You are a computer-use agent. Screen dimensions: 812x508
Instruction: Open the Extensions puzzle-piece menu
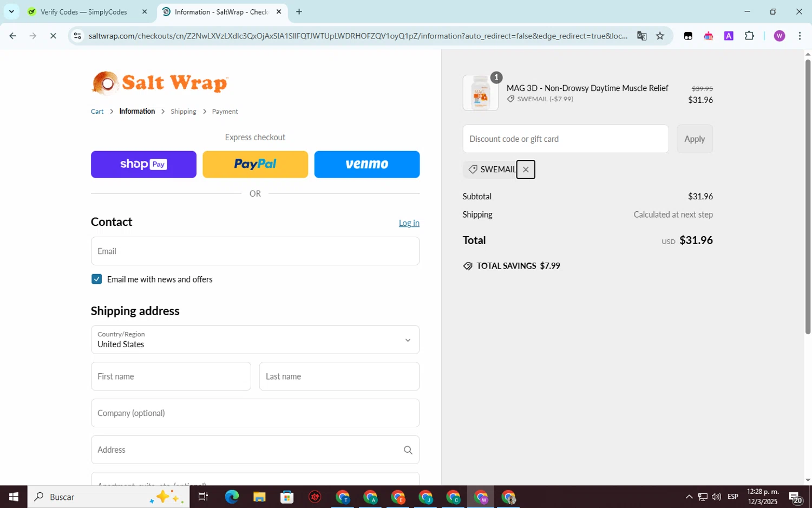[749, 36]
